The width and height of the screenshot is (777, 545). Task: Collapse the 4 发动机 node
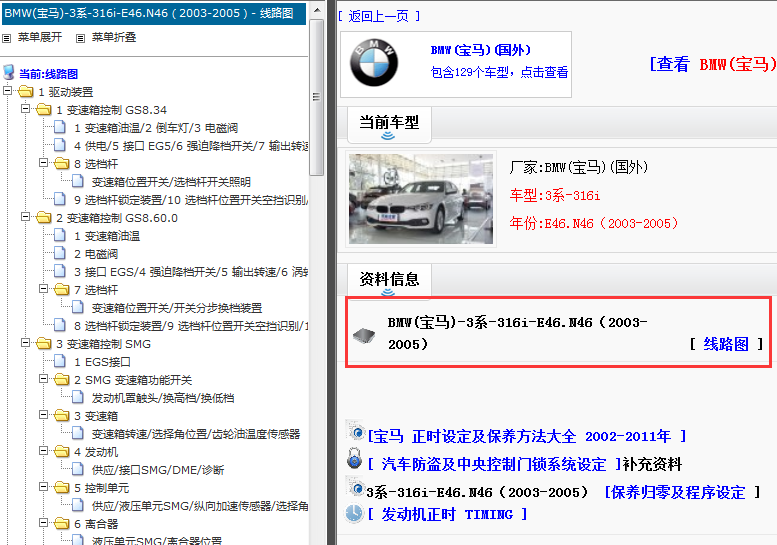44,450
